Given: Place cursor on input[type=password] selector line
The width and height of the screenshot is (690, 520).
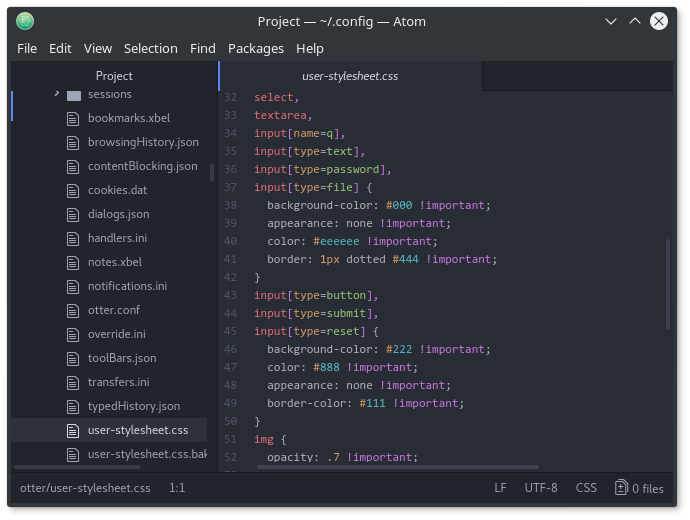Looking at the screenshot, I should click(x=323, y=169).
